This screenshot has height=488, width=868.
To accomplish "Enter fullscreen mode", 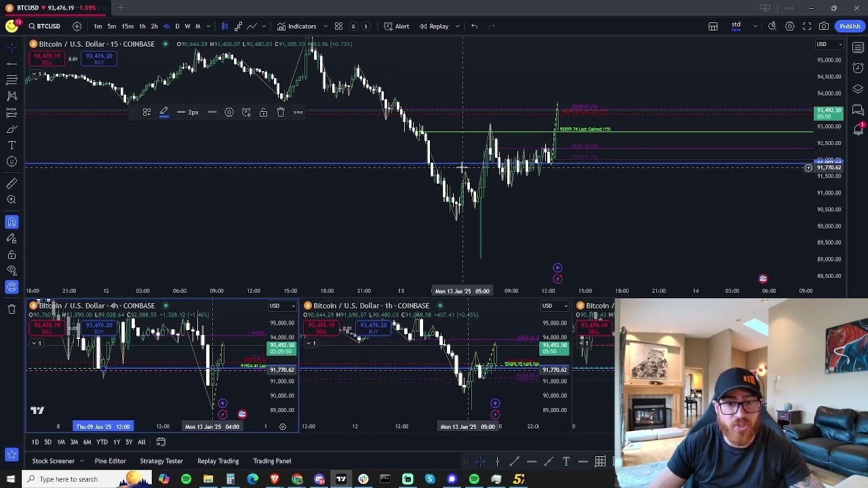I will coord(807,26).
